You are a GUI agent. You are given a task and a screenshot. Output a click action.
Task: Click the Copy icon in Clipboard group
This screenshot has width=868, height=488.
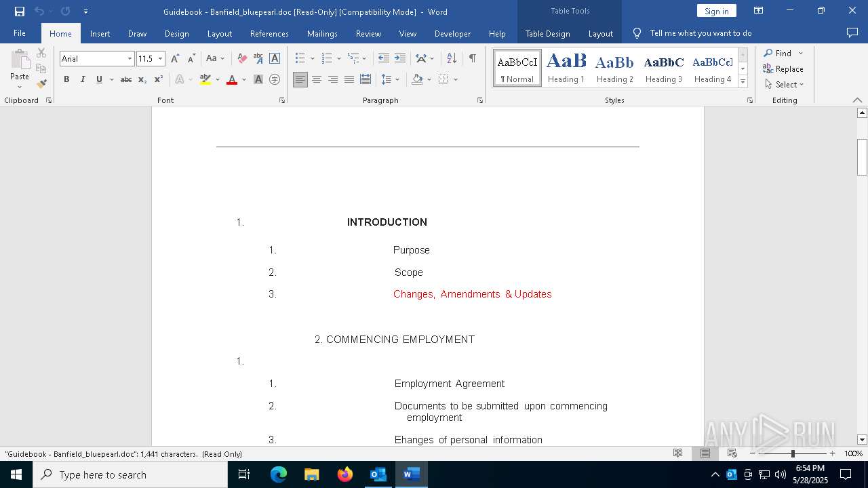41,68
